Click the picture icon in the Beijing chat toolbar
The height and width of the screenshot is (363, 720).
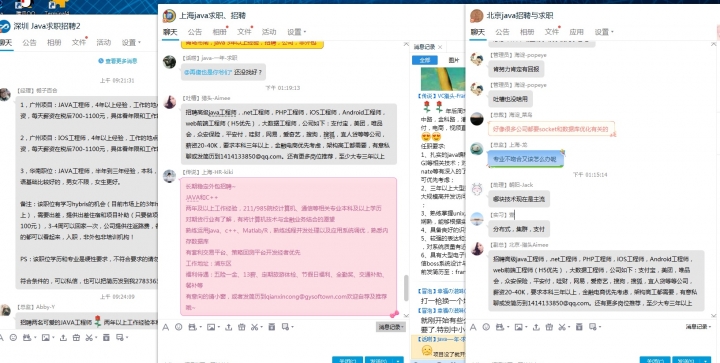[518, 327]
